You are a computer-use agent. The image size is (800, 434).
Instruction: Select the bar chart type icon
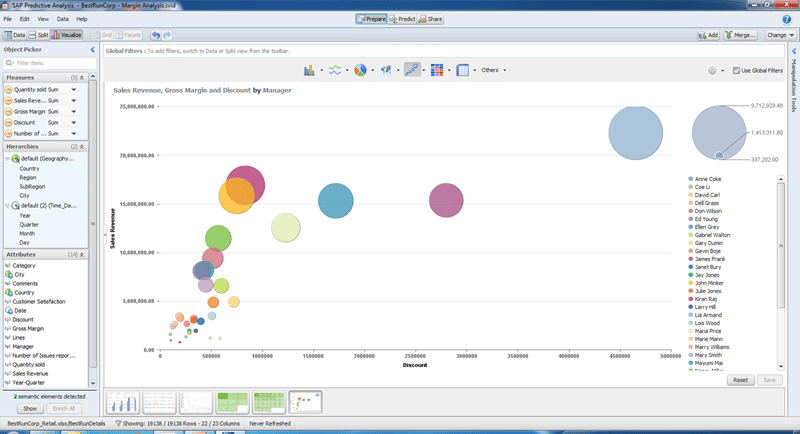[x=309, y=70]
